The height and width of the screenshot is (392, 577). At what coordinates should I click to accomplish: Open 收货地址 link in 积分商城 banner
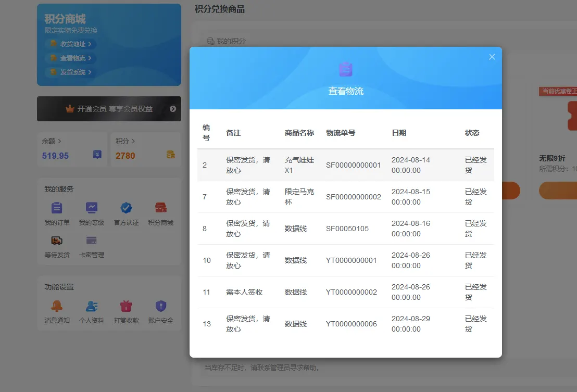coord(71,44)
